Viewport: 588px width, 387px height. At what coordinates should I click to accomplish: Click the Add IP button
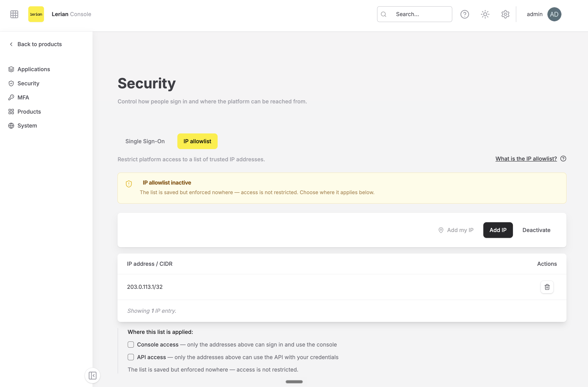pos(498,230)
